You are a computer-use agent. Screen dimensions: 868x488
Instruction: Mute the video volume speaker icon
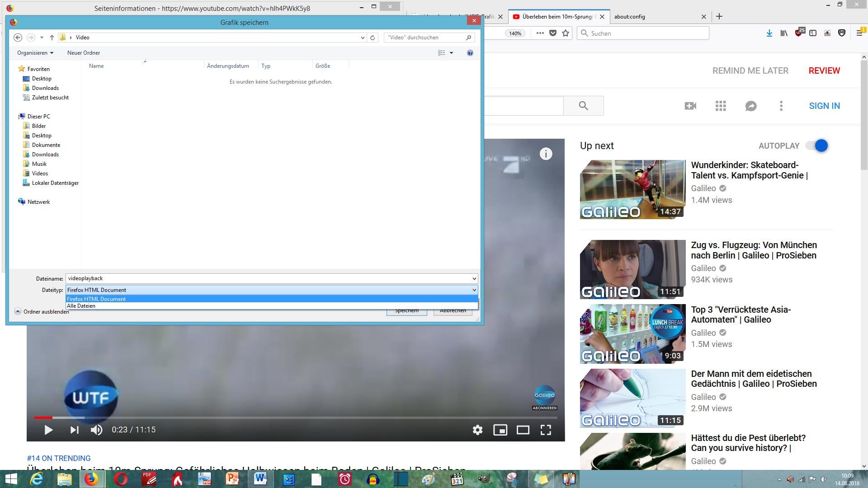(x=96, y=430)
